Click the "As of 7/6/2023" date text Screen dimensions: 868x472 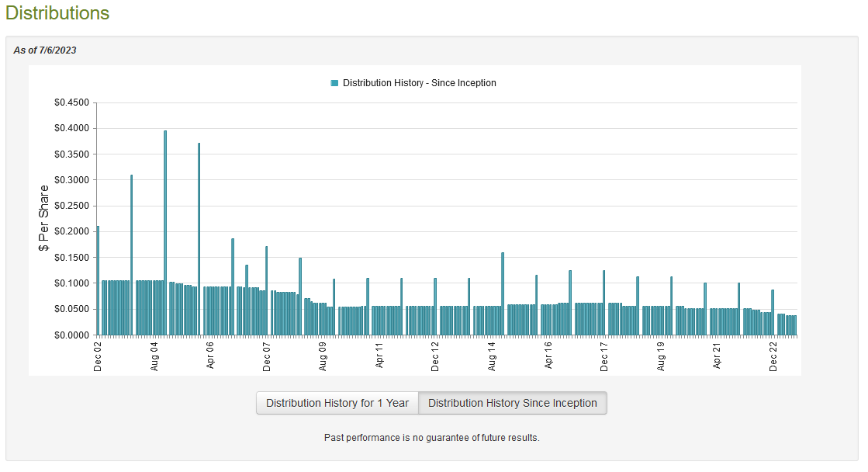45,50
